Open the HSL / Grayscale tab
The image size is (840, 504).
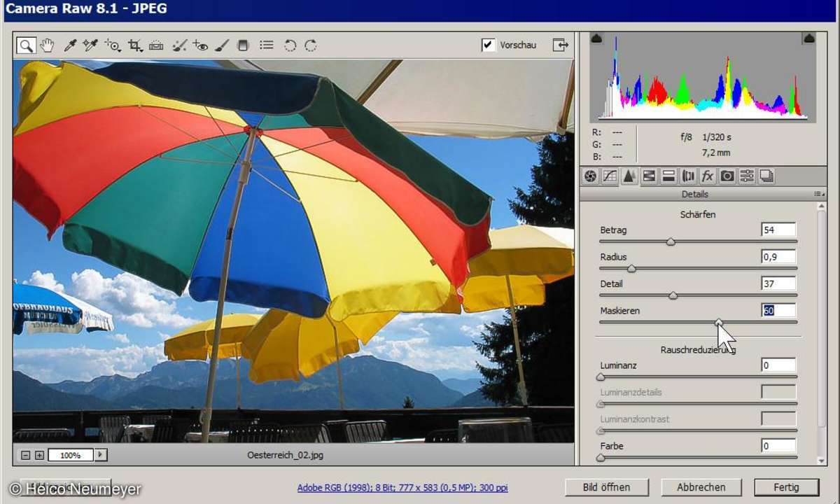click(x=649, y=176)
